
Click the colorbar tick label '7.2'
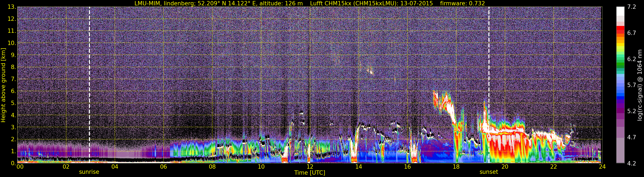click(x=632, y=7)
